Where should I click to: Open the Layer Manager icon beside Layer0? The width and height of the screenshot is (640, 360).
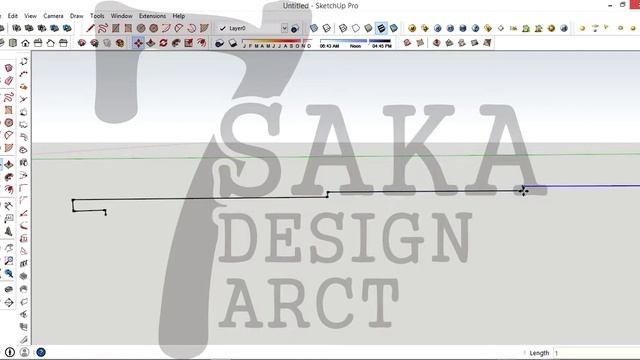[295, 28]
